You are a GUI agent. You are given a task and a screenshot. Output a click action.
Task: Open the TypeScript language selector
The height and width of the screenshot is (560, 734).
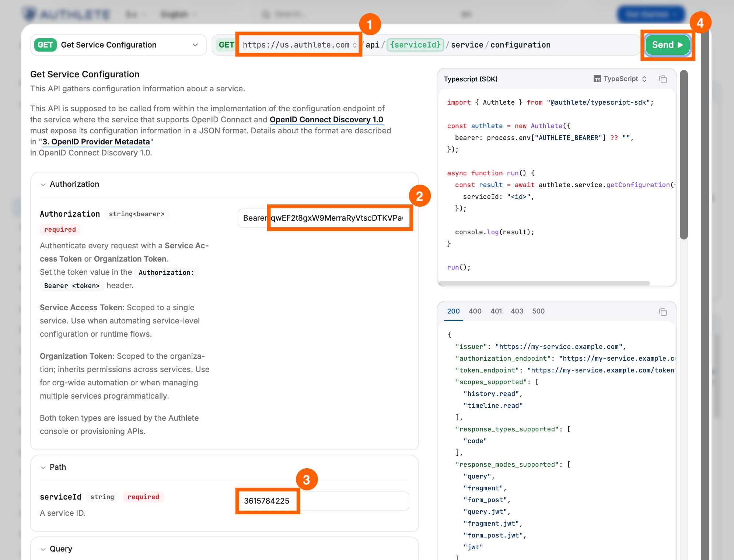coord(621,79)
